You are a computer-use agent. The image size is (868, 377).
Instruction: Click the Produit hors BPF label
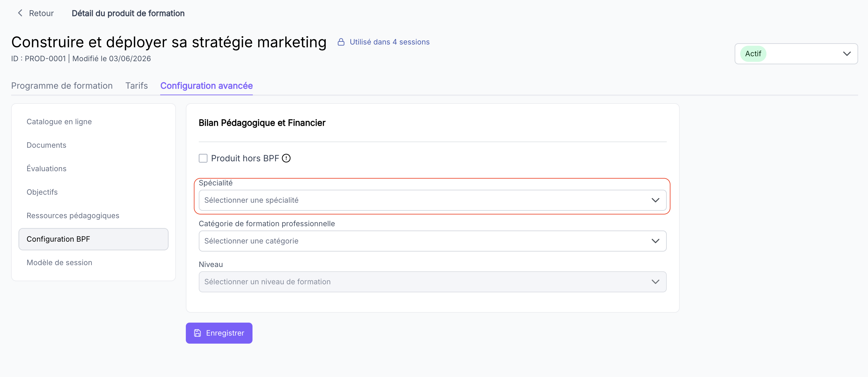pos(245,158)
